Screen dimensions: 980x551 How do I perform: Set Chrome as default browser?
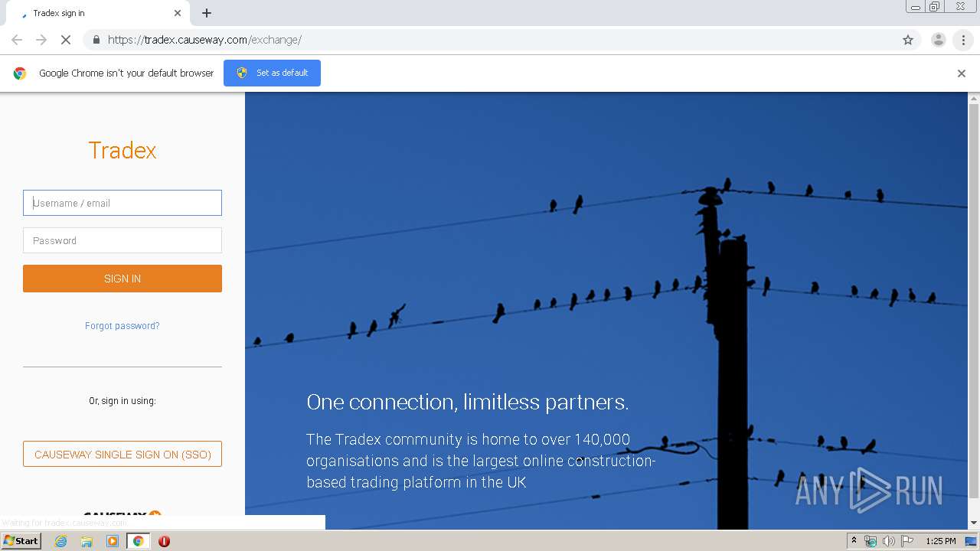[x=272, y=73]
